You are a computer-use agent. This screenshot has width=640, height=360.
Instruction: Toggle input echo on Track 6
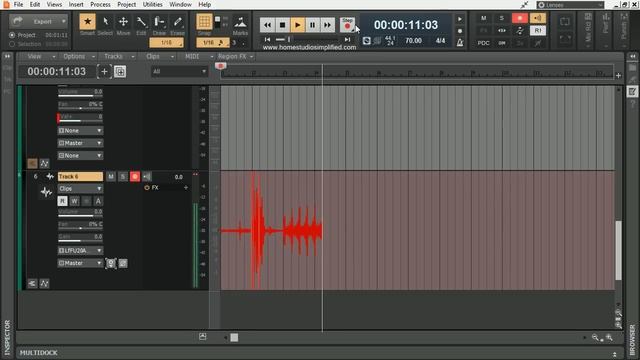point(147,177)
